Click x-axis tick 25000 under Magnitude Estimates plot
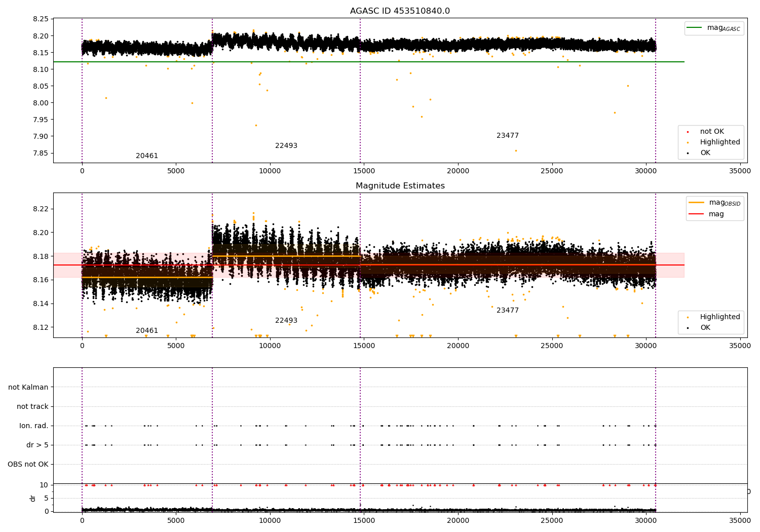 click(x=552, y=346)
